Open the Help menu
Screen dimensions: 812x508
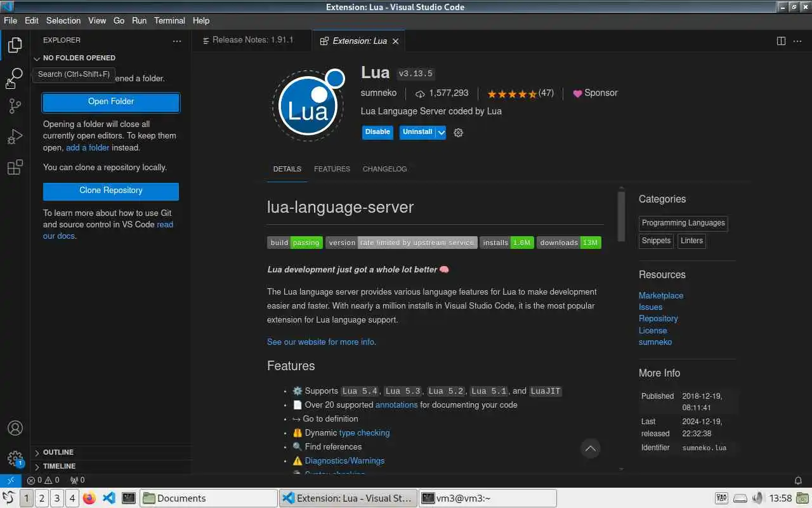201,20
